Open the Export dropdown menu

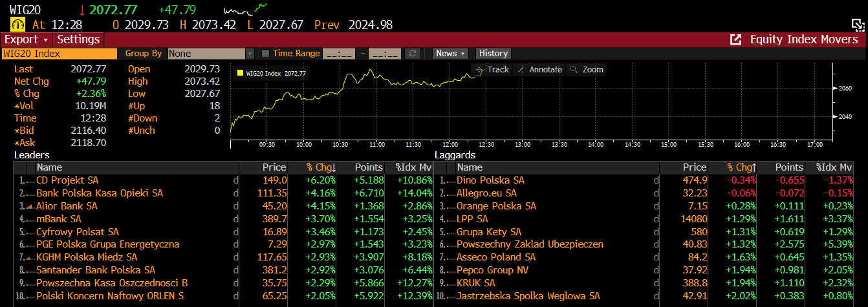(26, 39)
